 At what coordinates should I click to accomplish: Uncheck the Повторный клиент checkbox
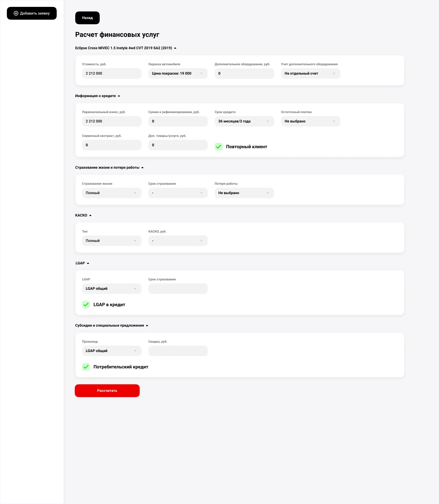tap(219, 147)
